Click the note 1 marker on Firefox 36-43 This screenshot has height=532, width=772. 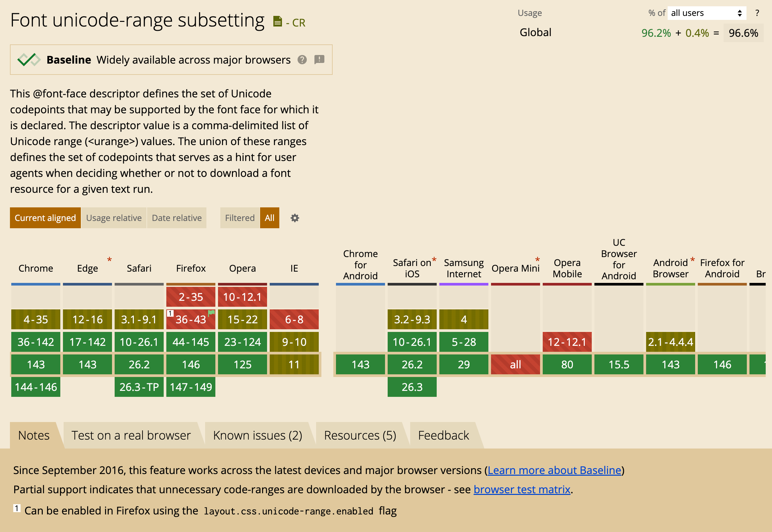click(170, 313)
